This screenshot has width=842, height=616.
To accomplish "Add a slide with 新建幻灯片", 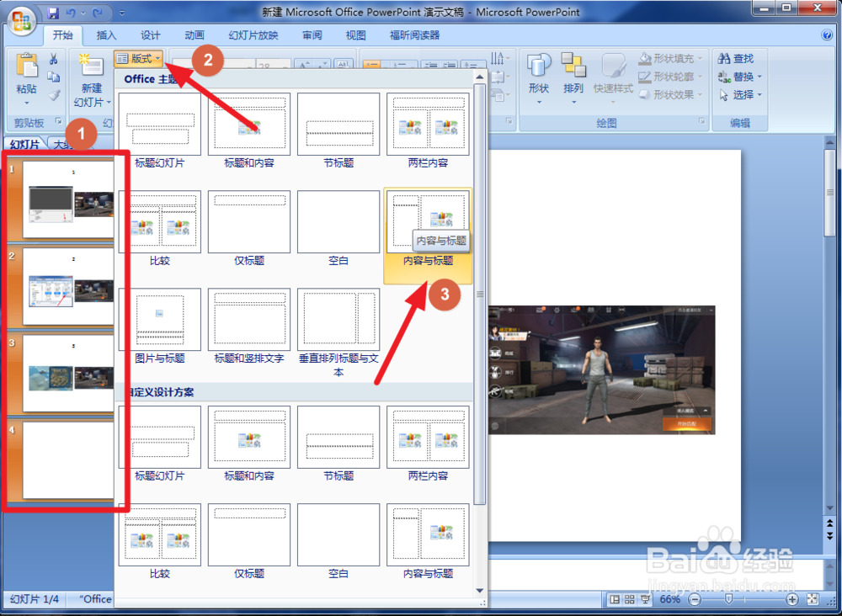I will pos(92,81).
